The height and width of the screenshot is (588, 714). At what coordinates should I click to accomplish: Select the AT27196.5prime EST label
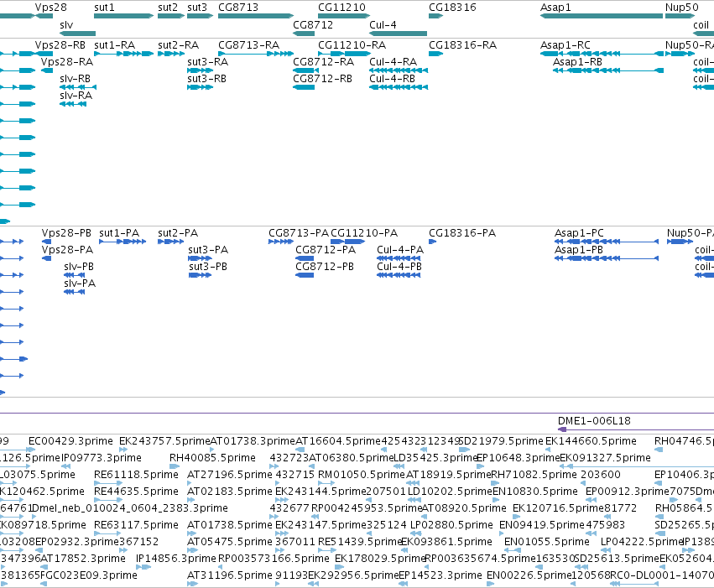tap(230, 475)
